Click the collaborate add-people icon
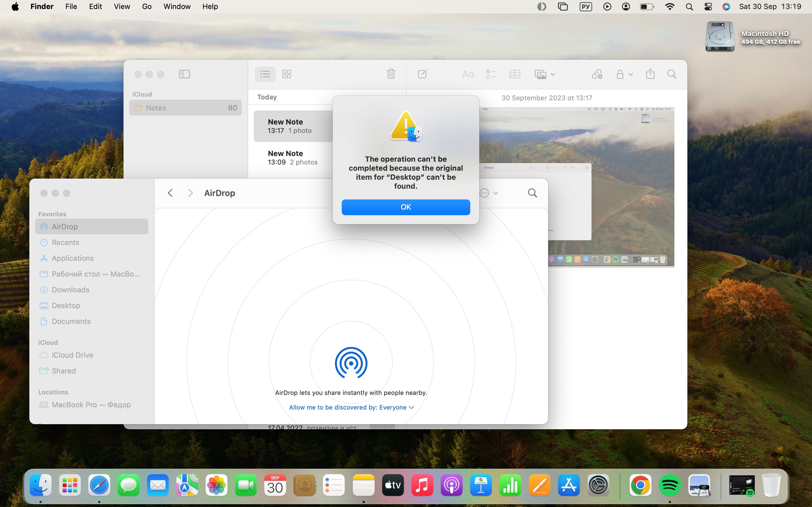This screenshot has width=812, height=507. point(597,74)
